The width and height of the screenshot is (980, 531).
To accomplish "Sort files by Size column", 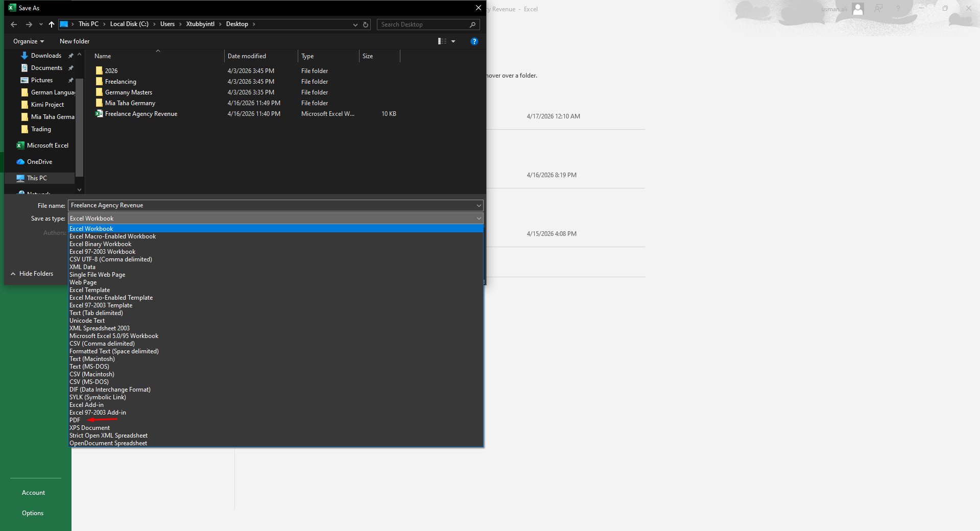I will click(x=380, y=56).
